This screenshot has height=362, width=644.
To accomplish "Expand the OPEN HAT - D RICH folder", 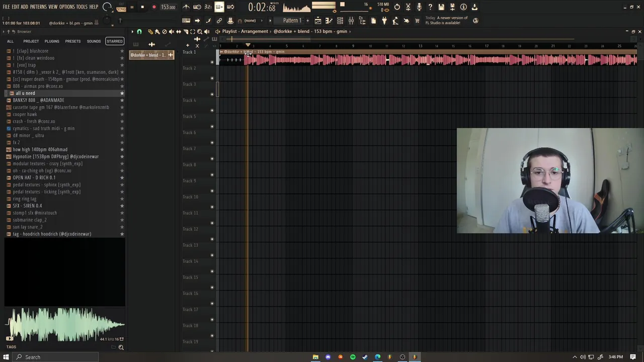I will pyautogui.click(x=9, y=177).
